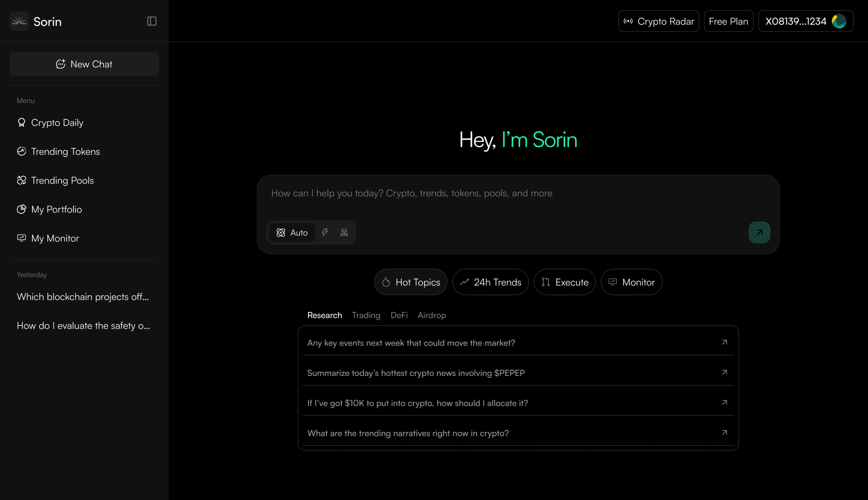Click the wallet avatar icon
868x500 pixels.
(839, 21)
